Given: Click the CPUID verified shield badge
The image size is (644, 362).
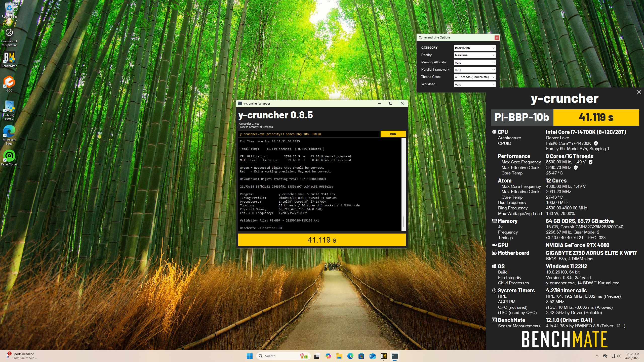Looking at the screenshot, I should click(596, 143).
